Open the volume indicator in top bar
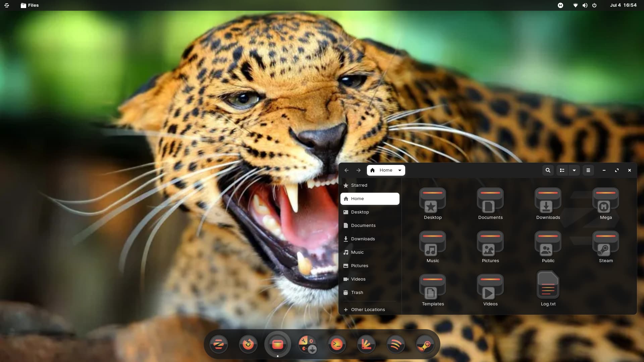This screenshot has width=644, height=362. [585, 5]
